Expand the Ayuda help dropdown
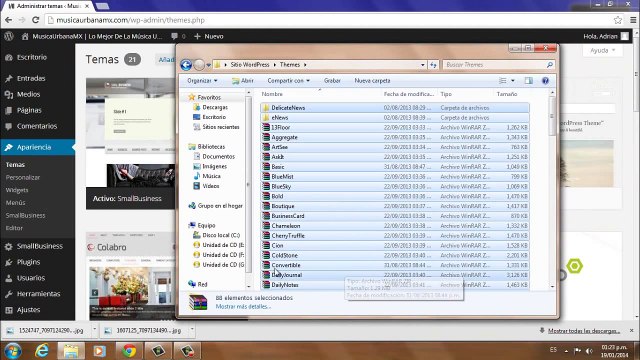This screenshot has height=360, width=640. point(602,51)
